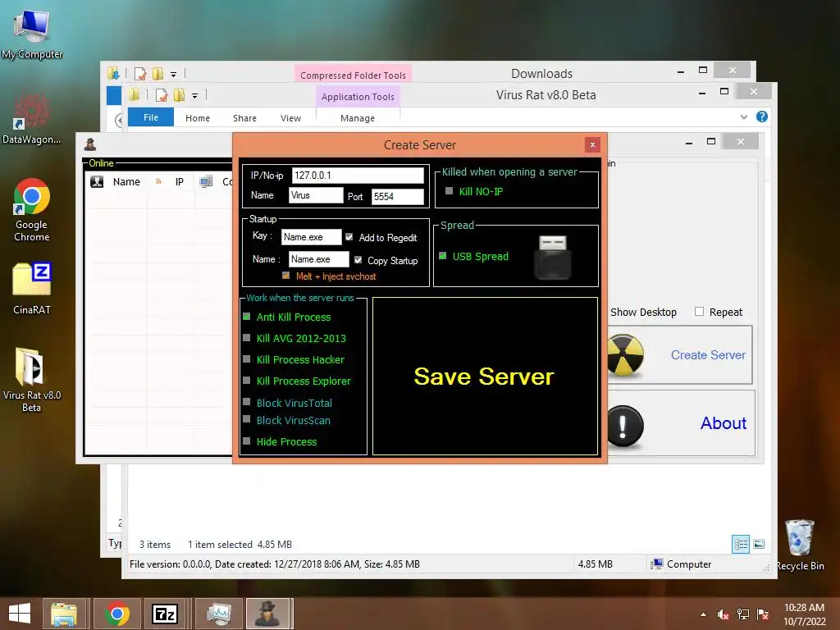Open the Home ribbon tab
The image size is (840, 630).
[x=198, y=118]
